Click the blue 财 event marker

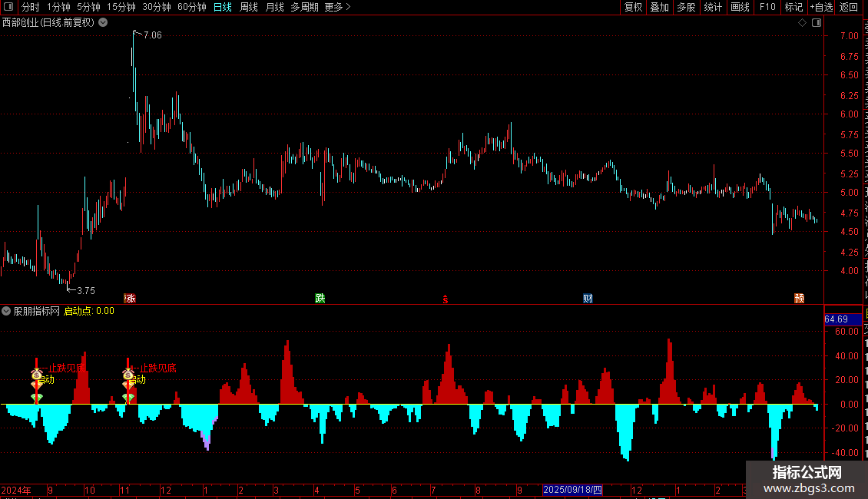coord(588,298)
